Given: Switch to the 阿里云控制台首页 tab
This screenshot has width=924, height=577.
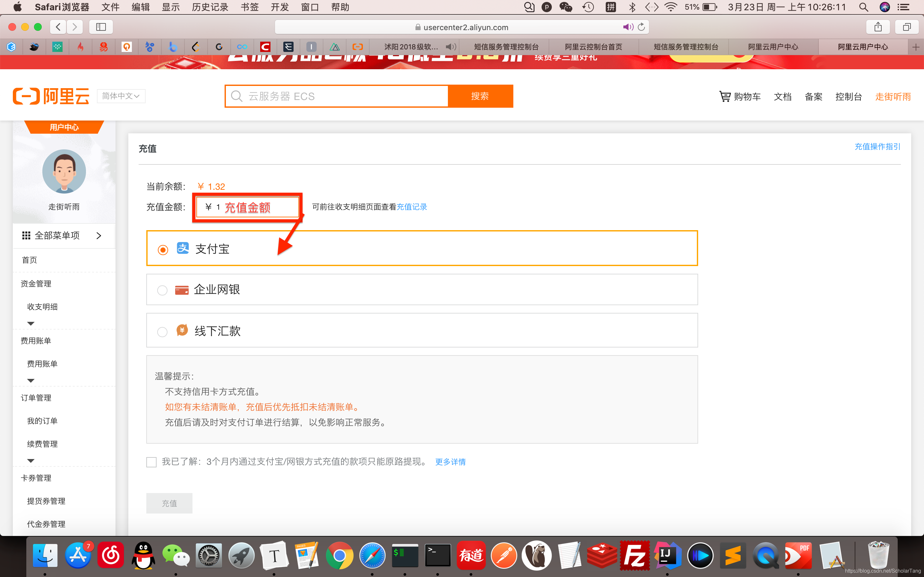Looking at the screenshot, I should tap(593, 47).
